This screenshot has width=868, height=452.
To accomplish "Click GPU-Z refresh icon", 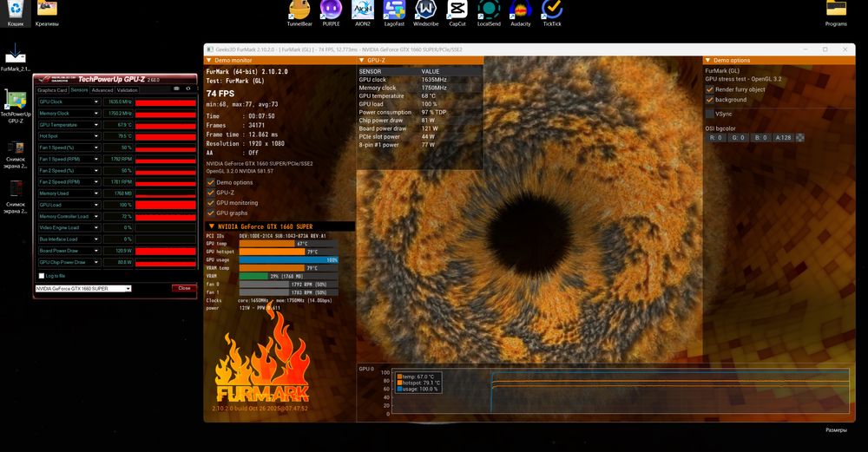I will [188, 88].
